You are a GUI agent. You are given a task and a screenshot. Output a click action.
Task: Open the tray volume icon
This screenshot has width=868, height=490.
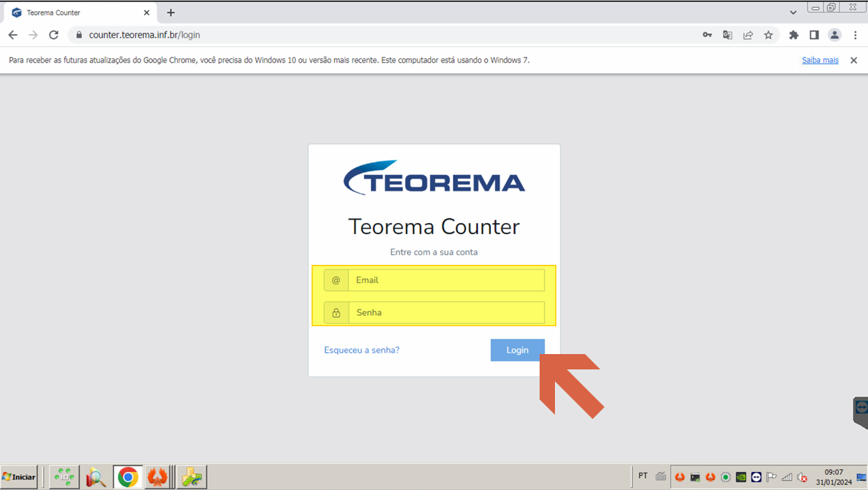click(802, 477)
